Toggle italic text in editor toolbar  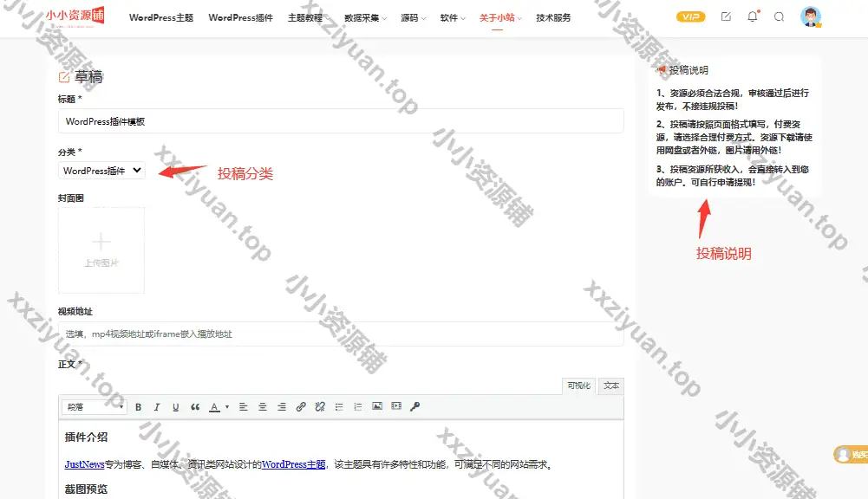156,407
